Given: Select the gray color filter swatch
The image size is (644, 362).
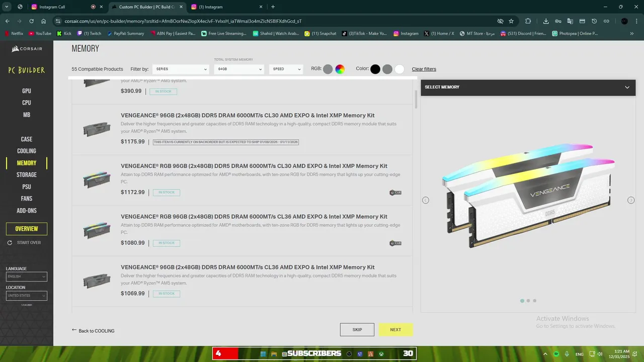Looking at the screenshot, I should click(387, 69).
